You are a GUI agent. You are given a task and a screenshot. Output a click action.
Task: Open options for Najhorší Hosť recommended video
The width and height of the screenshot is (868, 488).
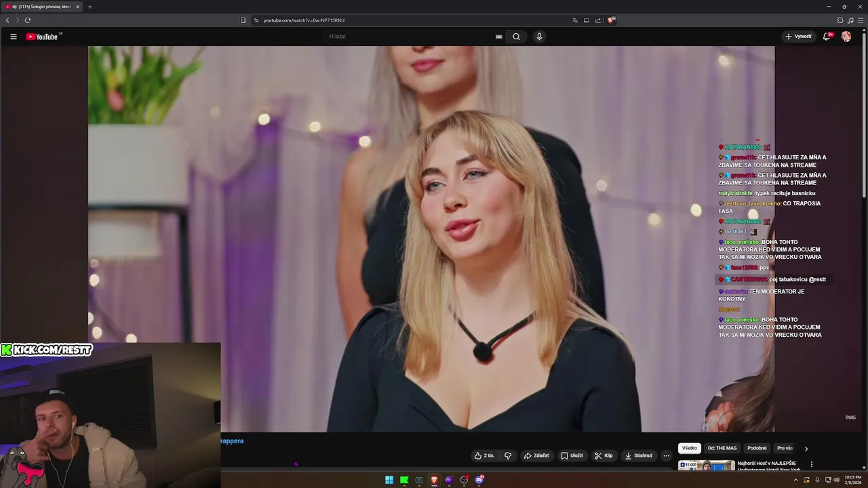click(812, 465)
